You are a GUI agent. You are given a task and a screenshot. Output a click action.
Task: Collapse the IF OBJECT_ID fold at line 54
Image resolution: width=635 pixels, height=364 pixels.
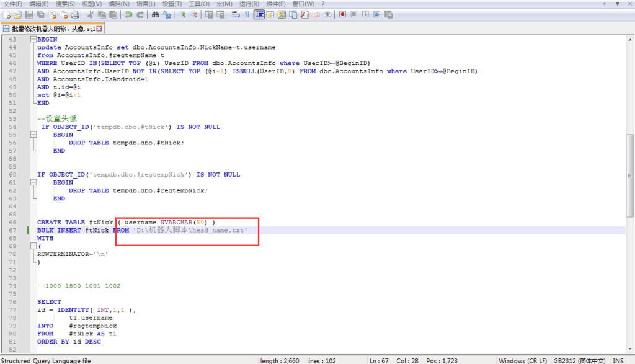point(33,127)
